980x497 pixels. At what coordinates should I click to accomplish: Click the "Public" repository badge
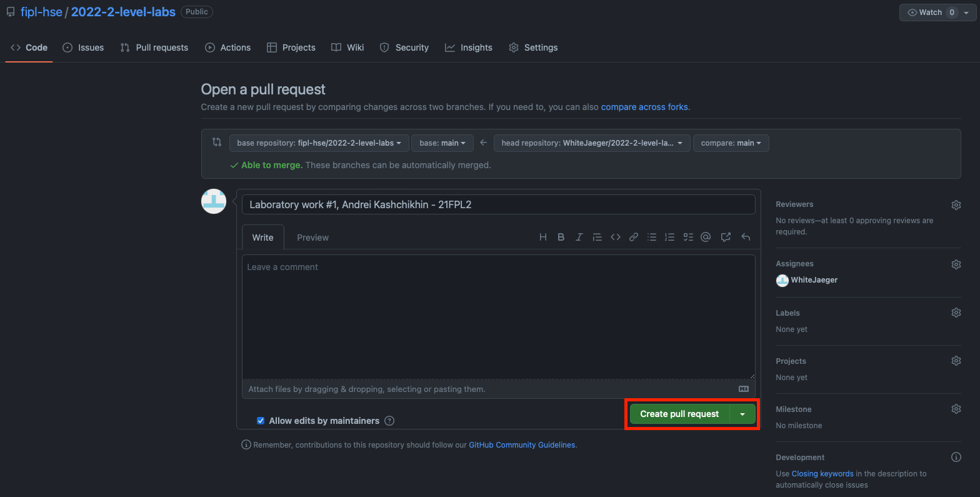click(x=197, y=12)
